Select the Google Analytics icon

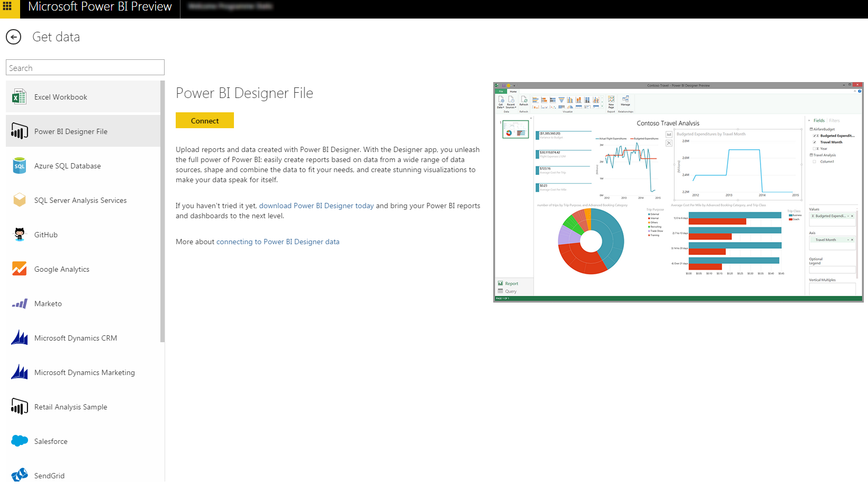coord(20,269)
